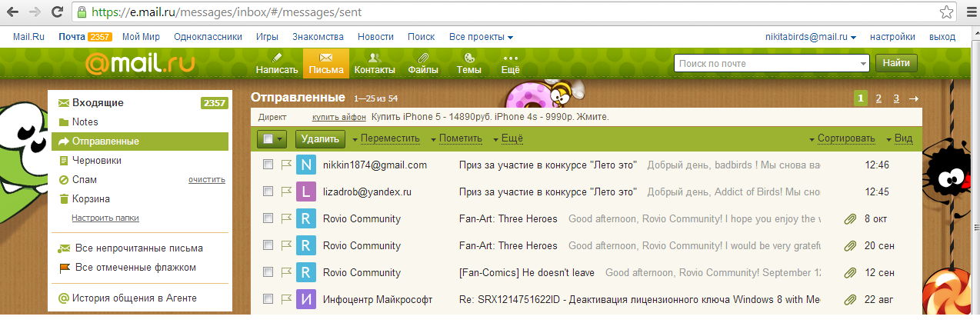Click the browser address bar URL
Image resolution: width=980 pixels, height=323 pixels.
click(x=227, y=12)
